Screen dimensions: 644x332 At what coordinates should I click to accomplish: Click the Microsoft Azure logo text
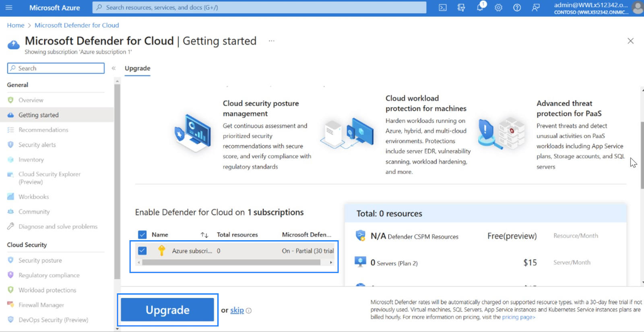coord(55,8)
